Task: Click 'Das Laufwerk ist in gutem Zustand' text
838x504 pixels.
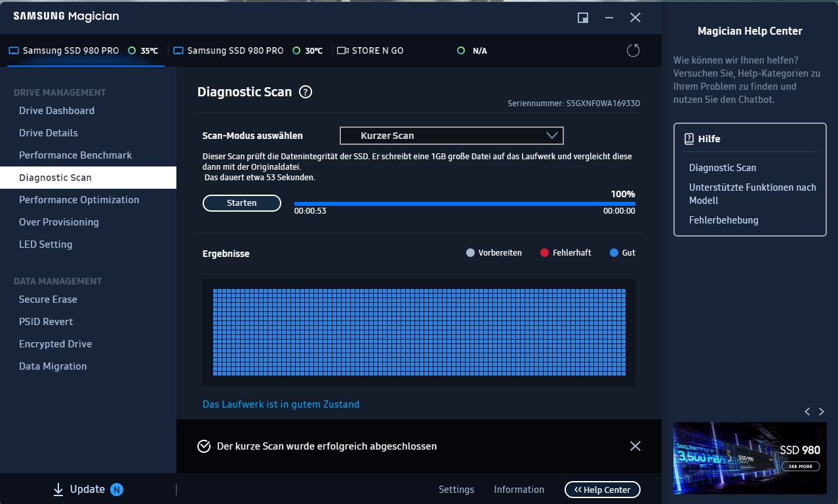Action: (x=281, y=404)
